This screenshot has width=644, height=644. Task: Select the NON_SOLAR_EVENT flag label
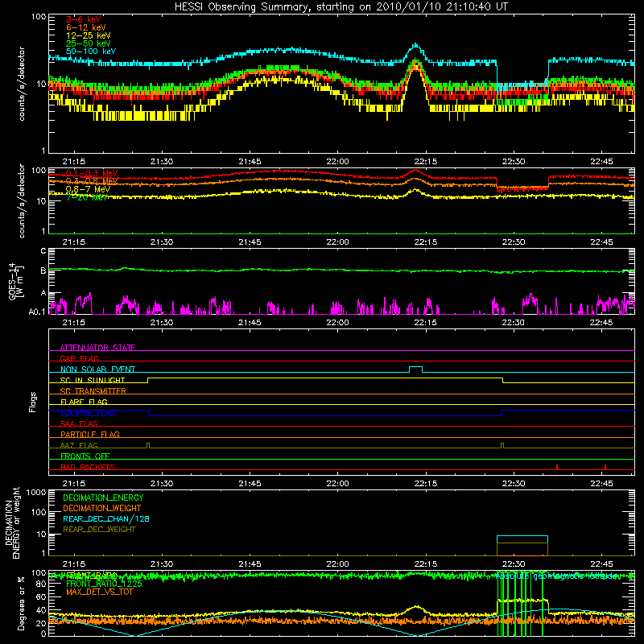pyautogui.click(x=97, y=369)
